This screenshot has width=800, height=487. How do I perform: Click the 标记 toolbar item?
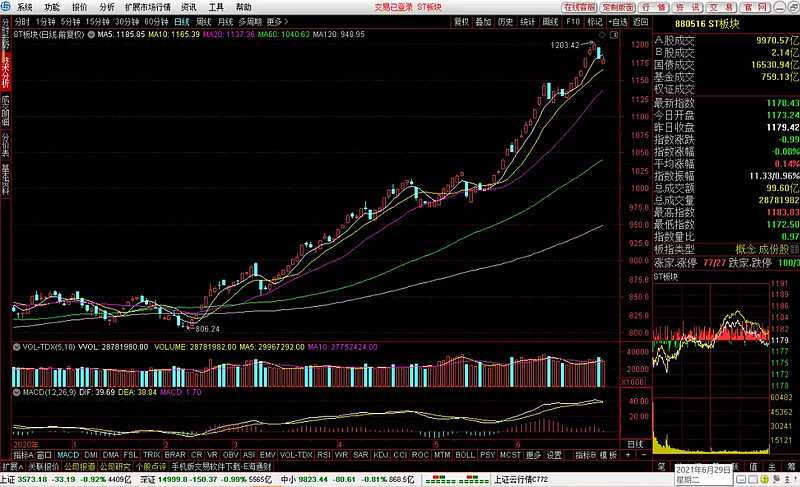pyautogui.click(x=595, y=22)
